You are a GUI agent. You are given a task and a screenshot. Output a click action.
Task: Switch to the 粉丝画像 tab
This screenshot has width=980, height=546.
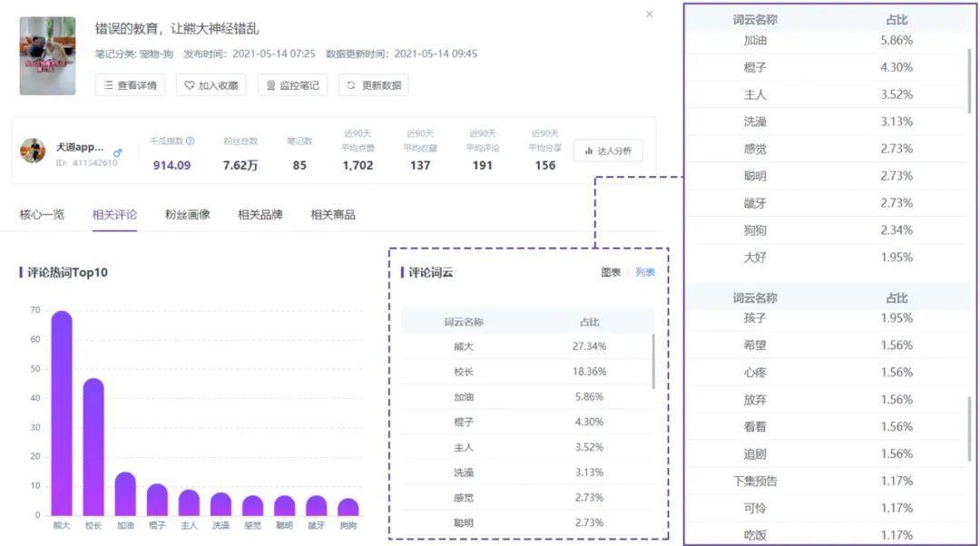tap(185, 216)
